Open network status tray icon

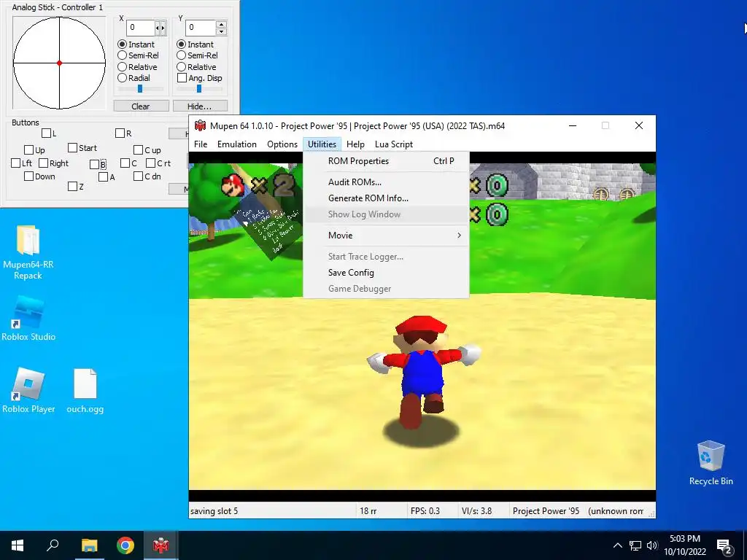click(635, 545)
